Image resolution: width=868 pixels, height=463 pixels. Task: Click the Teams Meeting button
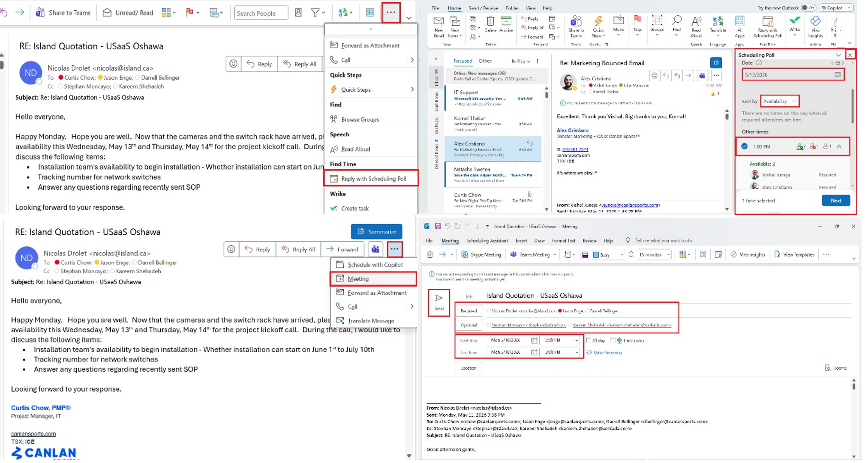coord(533,254)
